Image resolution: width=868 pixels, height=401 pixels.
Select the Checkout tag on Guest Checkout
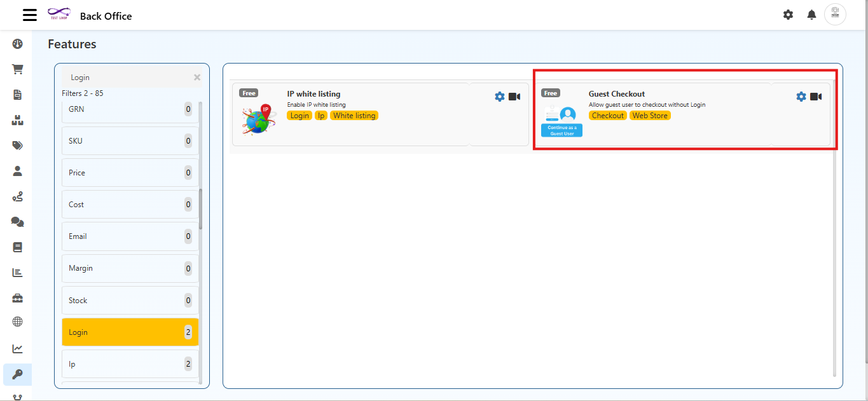coord(607,115)
